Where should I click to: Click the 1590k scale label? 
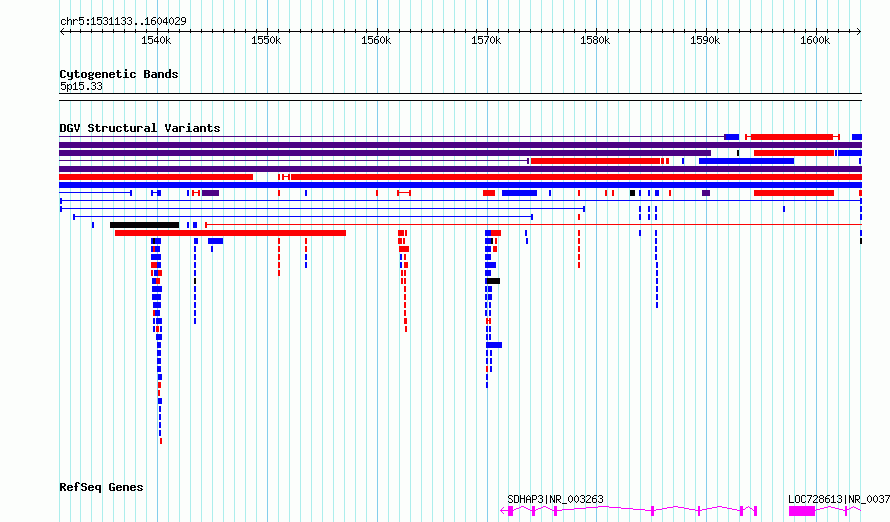(x=706, y=40)
